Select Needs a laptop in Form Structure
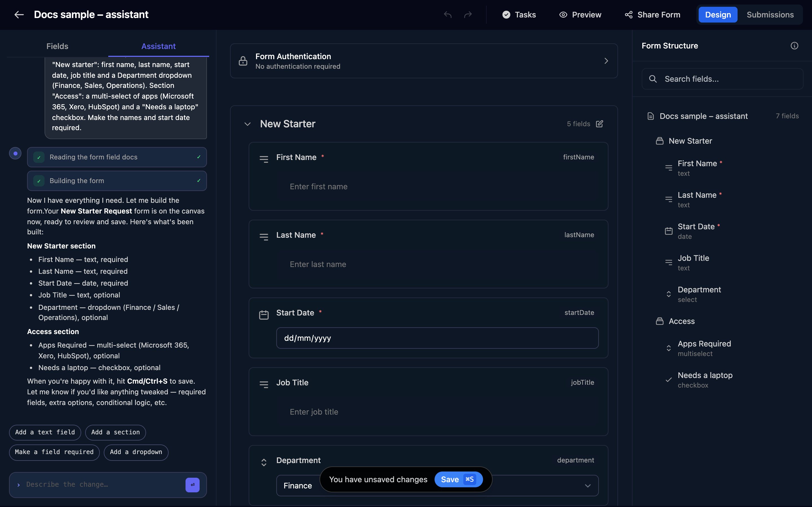Viewport: 812px width, 507px height. 705,380
